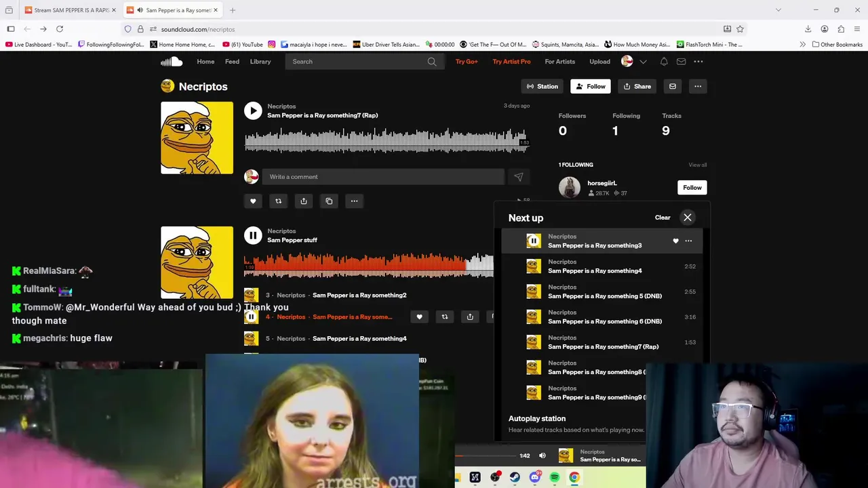Close the Next up queue panel
This screenshot has height=488, width=868.
687,218
